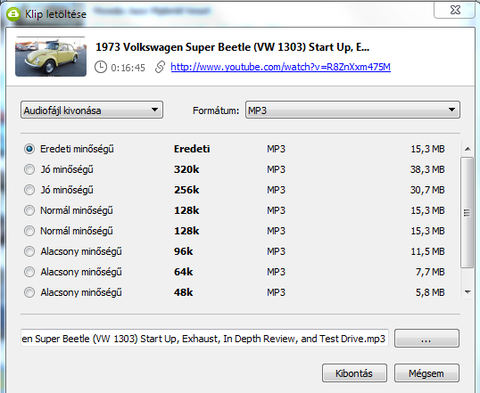
Task: Select Jó minőségű 256k radio button
Action: tap(29, 190)
